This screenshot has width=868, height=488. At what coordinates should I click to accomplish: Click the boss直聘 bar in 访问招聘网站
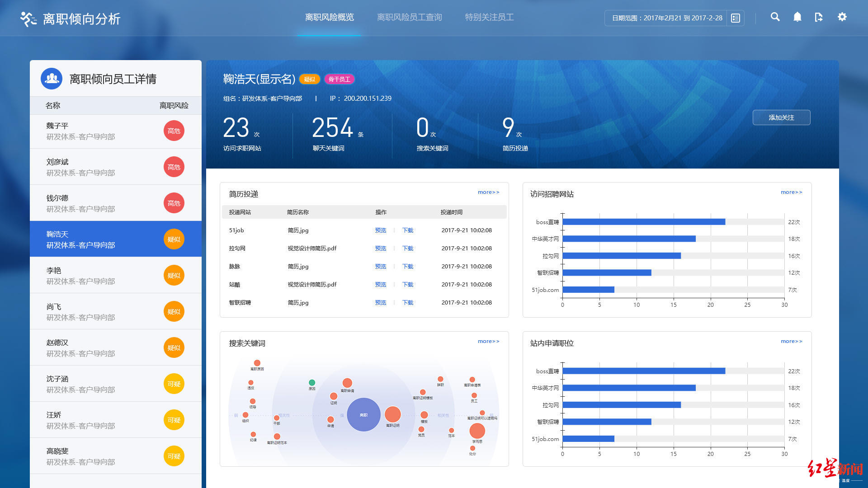click(643, 222)
